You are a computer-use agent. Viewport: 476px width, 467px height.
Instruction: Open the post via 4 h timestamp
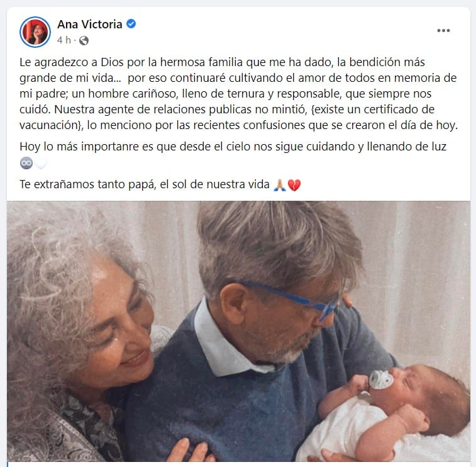64,40
